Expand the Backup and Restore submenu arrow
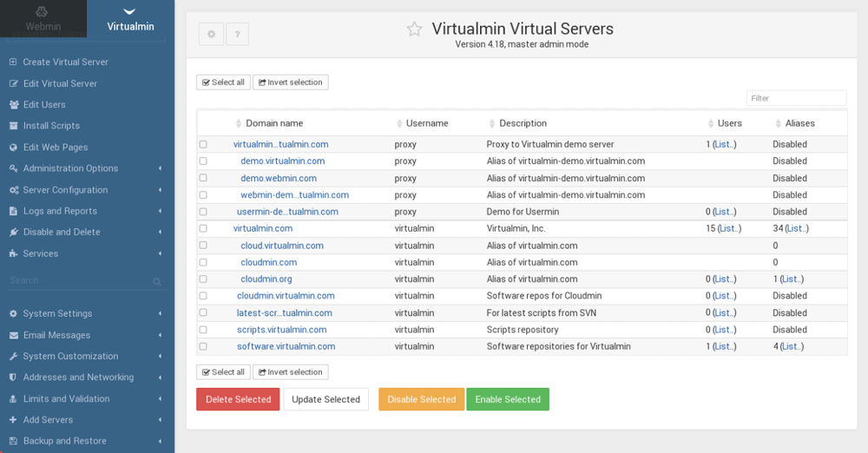 click(x=160, y=441)
